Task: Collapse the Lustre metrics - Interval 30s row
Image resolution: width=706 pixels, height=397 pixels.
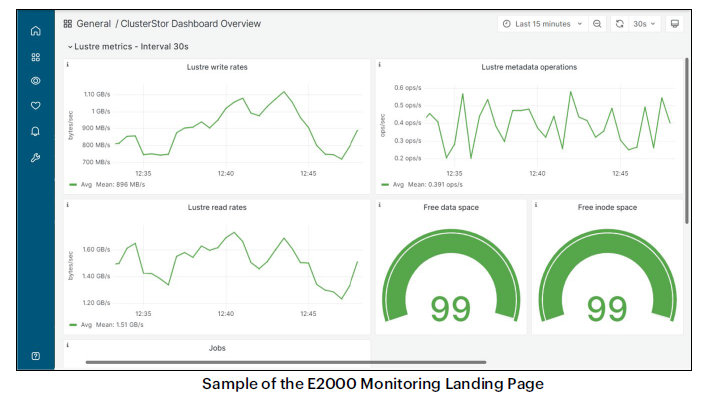Action: click(x=128, y=46)
